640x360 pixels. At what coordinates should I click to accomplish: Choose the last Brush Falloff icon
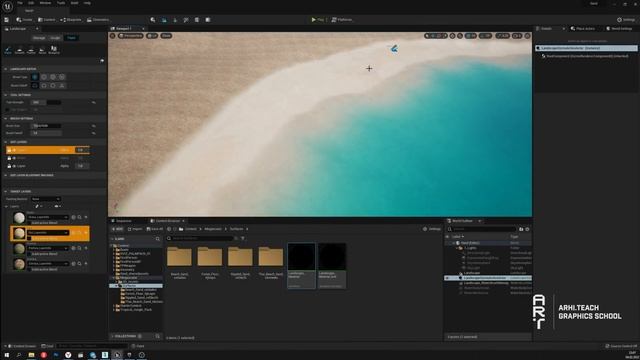[x=62, y=85]
